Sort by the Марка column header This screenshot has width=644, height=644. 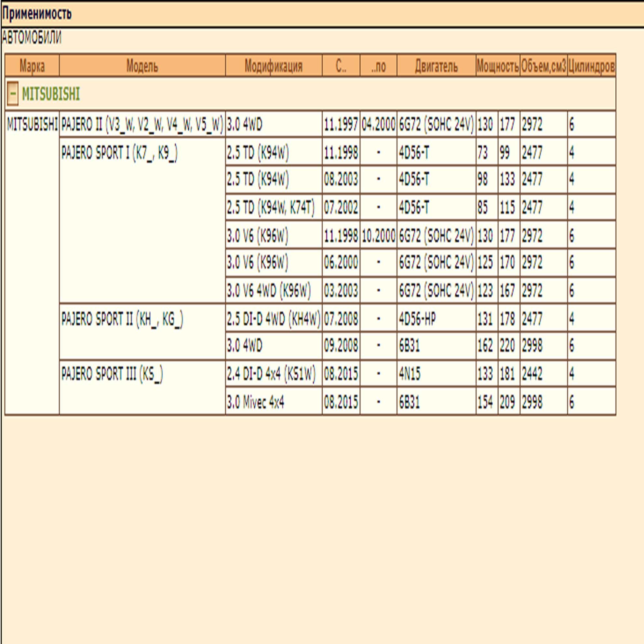[x=32, y=66]
